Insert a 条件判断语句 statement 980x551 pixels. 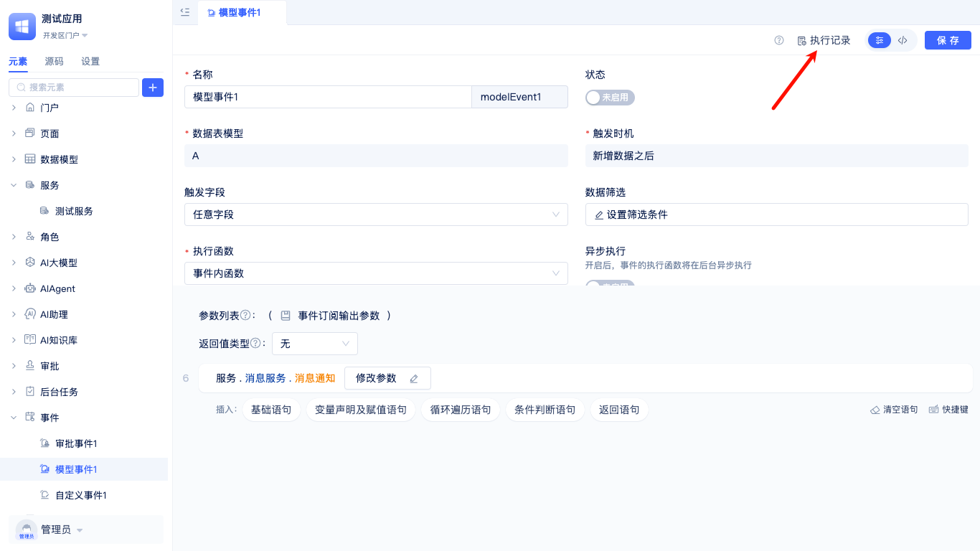(x=545, y=410)
